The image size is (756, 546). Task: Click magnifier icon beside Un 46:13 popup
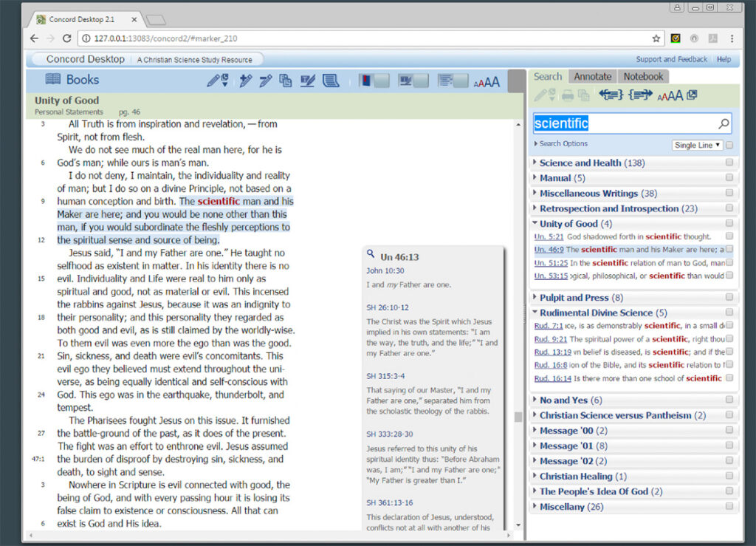[x=371, y=253]
